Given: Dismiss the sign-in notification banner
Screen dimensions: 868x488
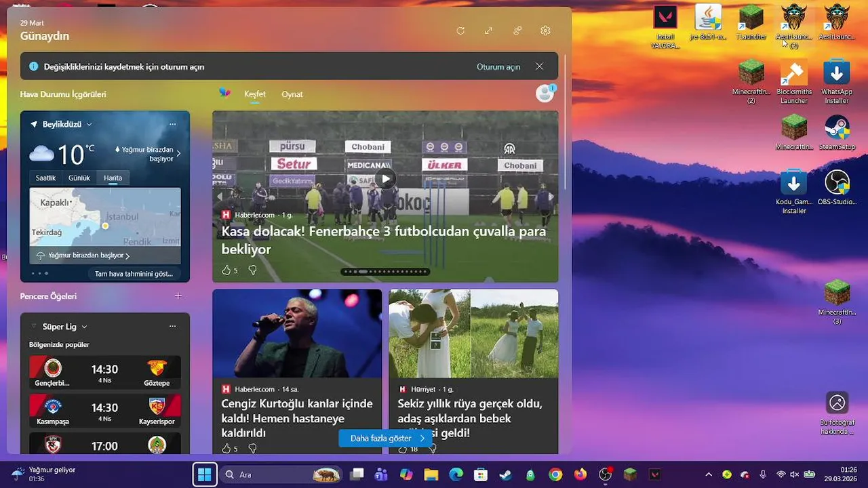Looking at the screenshot, I should click(539, 66).
